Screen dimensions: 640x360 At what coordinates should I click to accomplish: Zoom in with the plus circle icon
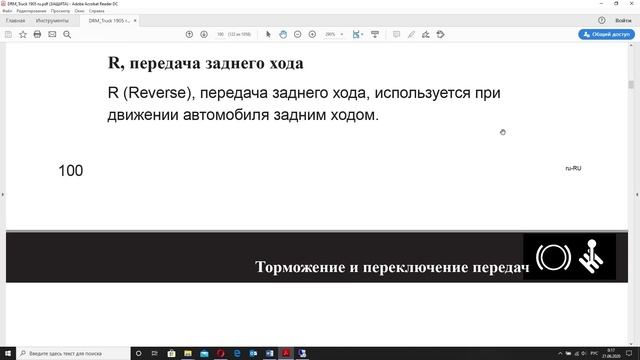(312, 34)
